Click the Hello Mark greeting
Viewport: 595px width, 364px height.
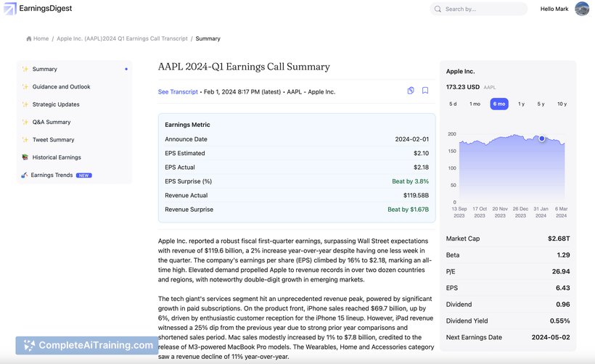coord(554,9)
